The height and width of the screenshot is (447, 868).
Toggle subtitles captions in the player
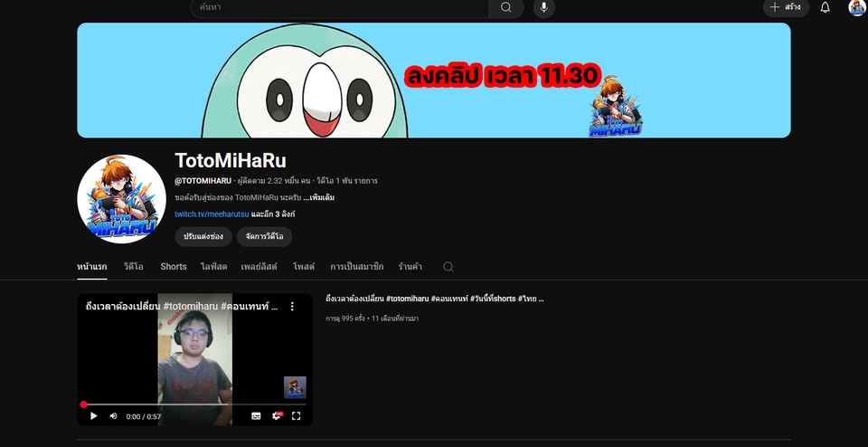click(x=256, y=416)
